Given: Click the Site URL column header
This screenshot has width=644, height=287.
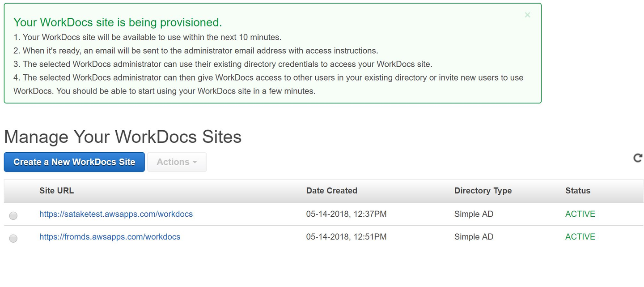Looking at the screenshot, I should pyautogui.click(x=56, y=191).
